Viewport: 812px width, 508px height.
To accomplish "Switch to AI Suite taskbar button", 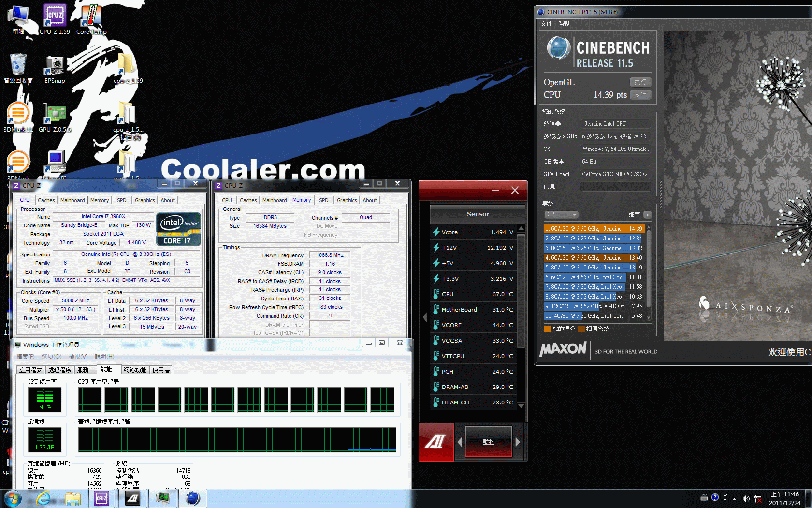I will pos(132,498).
